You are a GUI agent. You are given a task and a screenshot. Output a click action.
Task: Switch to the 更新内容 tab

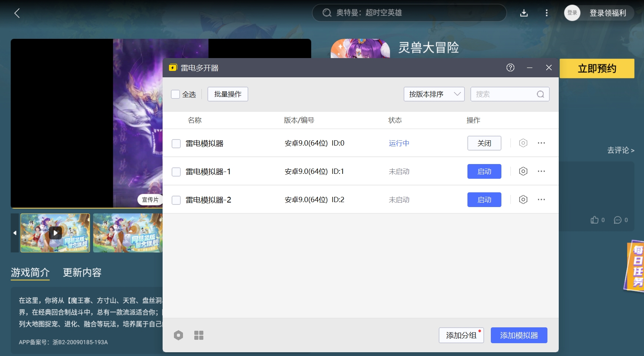point(82,272)
